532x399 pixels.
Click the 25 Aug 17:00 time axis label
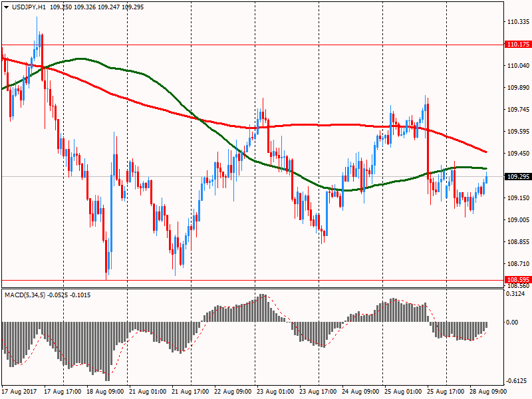click(x=446, y=392)
